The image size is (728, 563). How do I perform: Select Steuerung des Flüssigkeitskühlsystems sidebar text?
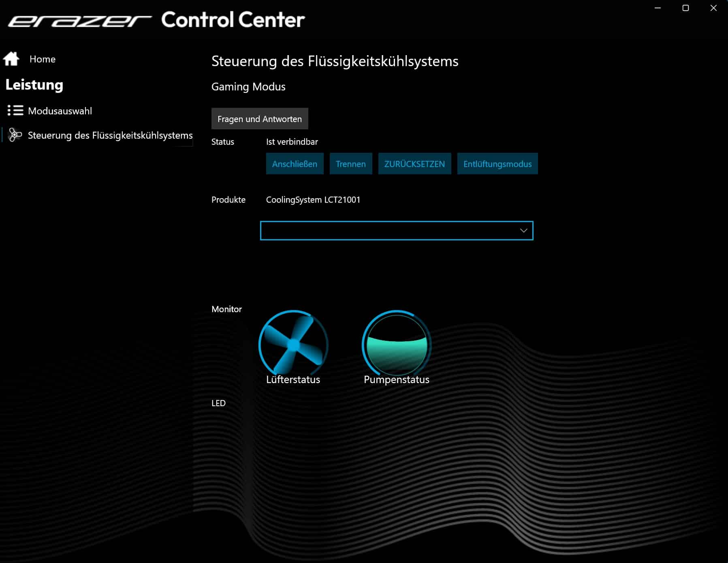pos(110,135)
